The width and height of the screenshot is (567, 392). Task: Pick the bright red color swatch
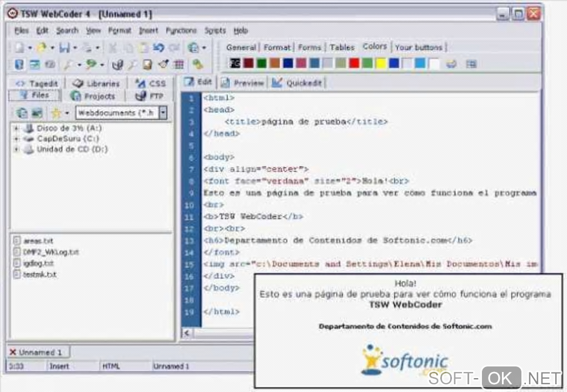tap(355, 64)
